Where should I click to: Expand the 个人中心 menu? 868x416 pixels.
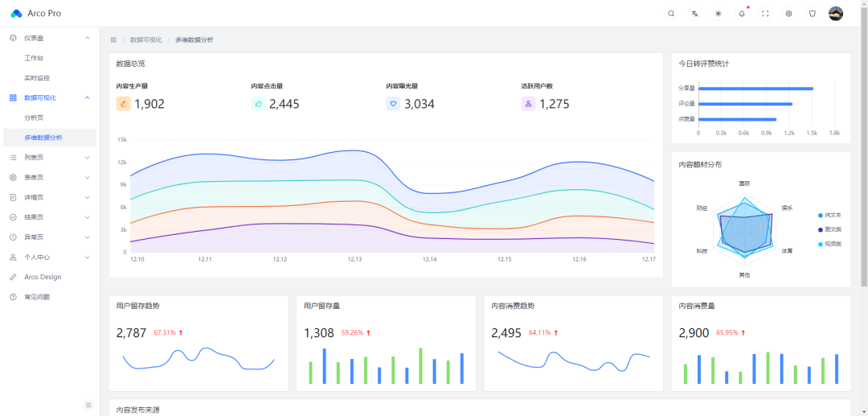pos(49,257)
